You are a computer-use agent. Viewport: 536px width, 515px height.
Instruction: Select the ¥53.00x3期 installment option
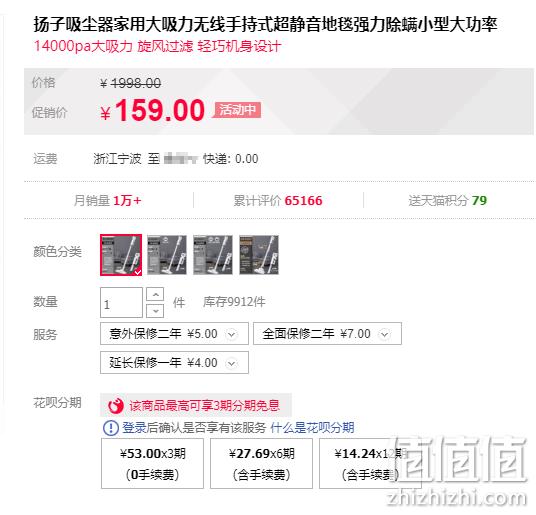coord(152,464)
